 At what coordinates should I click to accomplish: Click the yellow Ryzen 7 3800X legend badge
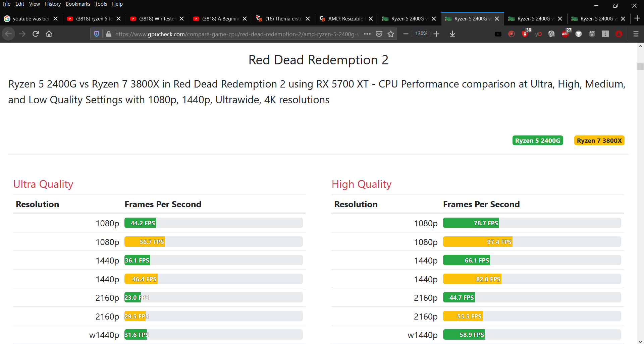(x=599, y=140)
